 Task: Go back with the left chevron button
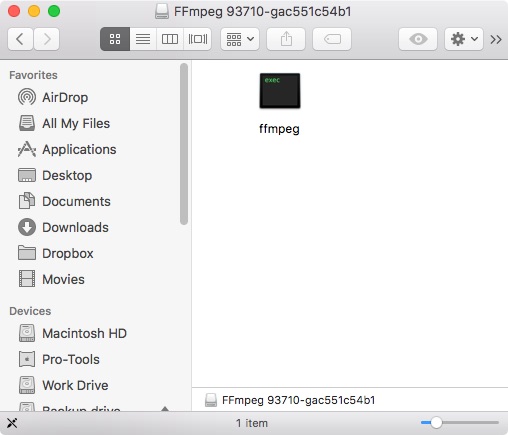point(20,39)
